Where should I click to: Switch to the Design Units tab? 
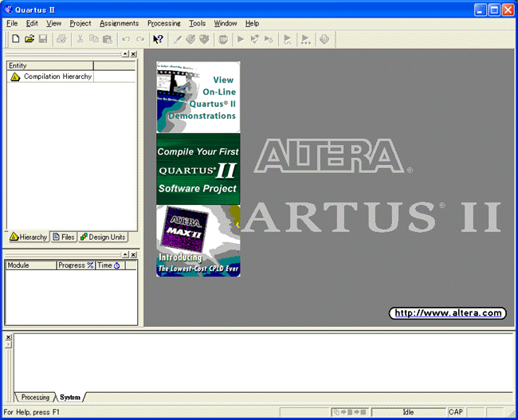pyautogui.click(x=103, y=237)
